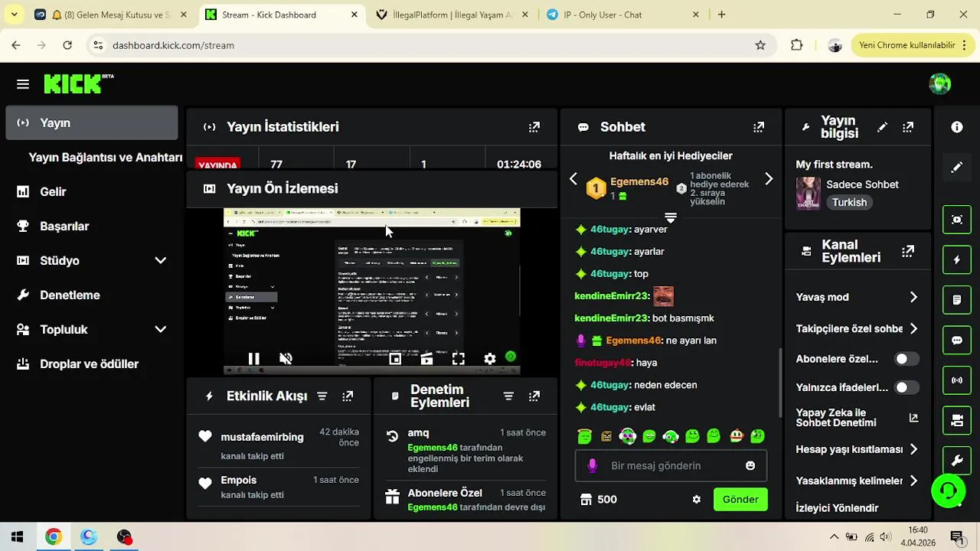Screen dimensions: 980x551
Task: Open the gift shop icon next to 500
Action: 586,499
